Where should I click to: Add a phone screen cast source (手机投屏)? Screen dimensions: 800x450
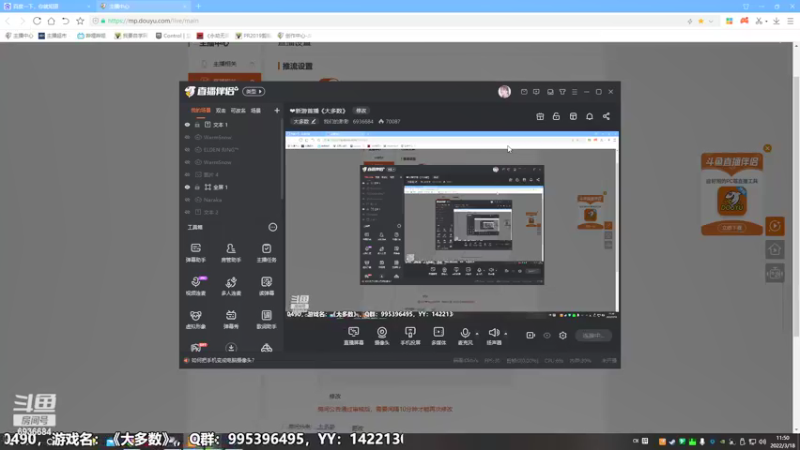point(410,336)
